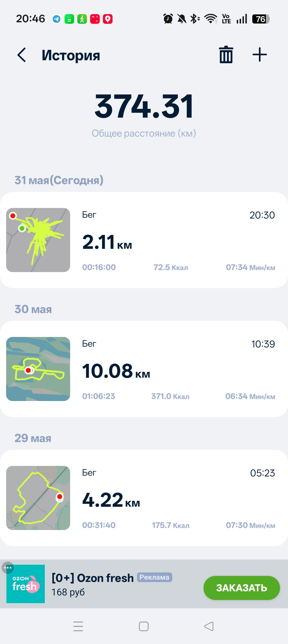Open the ad options three-dot icon
The image size is (288, 644).
[x=7, y=568]
